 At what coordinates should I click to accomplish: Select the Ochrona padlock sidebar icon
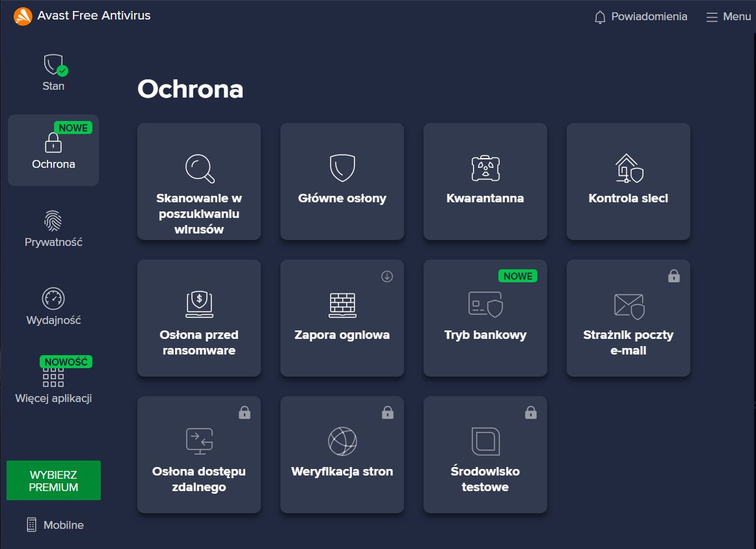pyautogui.click(x=53, y=142)
